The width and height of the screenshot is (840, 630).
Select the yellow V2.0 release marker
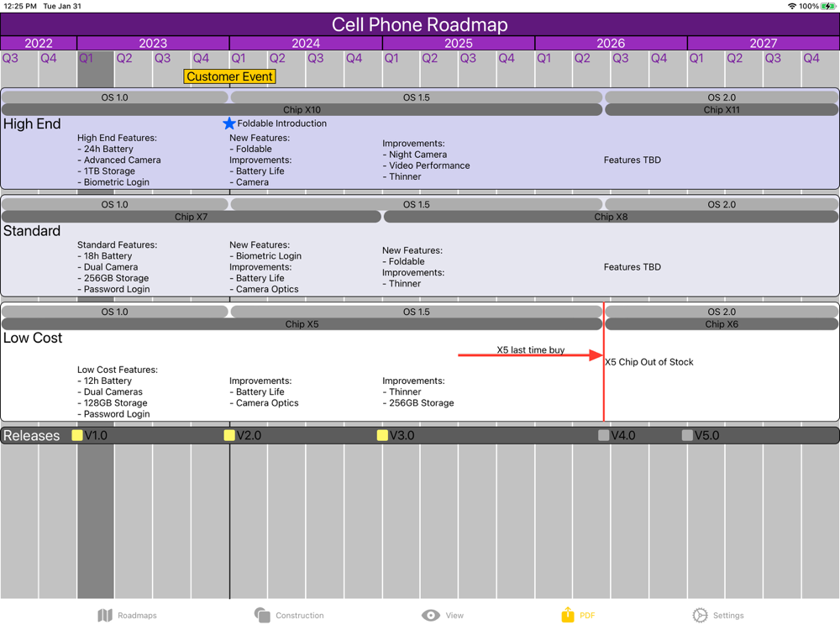(229, 435)
